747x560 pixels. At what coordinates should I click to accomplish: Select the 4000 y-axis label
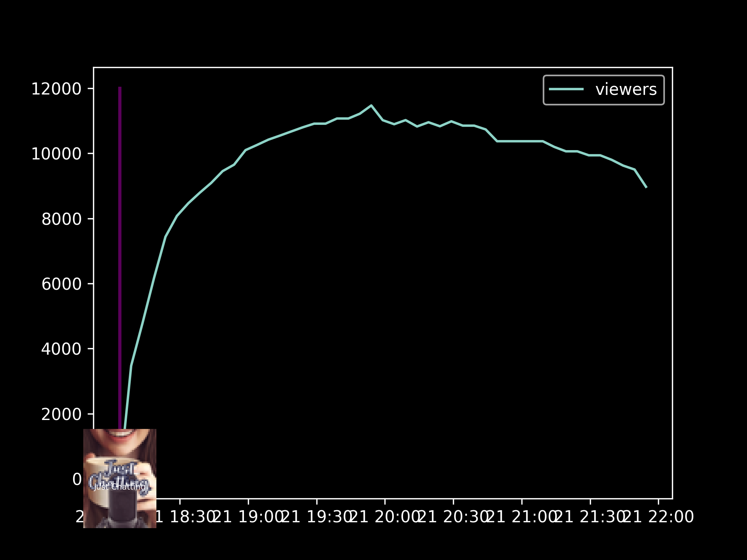coord(61,349)
